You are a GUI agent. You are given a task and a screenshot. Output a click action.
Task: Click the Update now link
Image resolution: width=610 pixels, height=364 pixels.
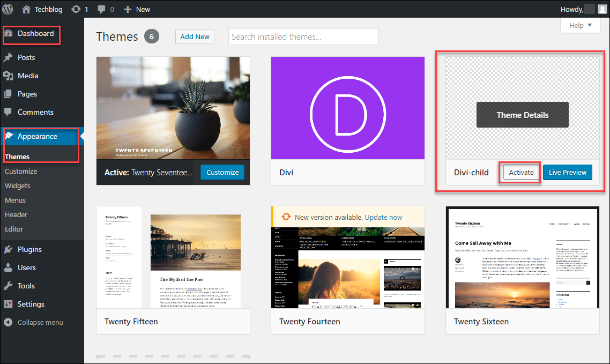tap(384, 218)
